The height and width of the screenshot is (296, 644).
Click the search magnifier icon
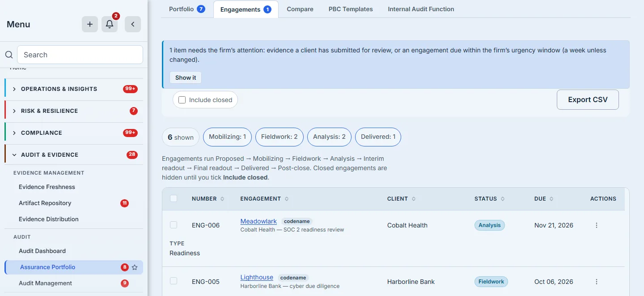(x=9, y=55)
